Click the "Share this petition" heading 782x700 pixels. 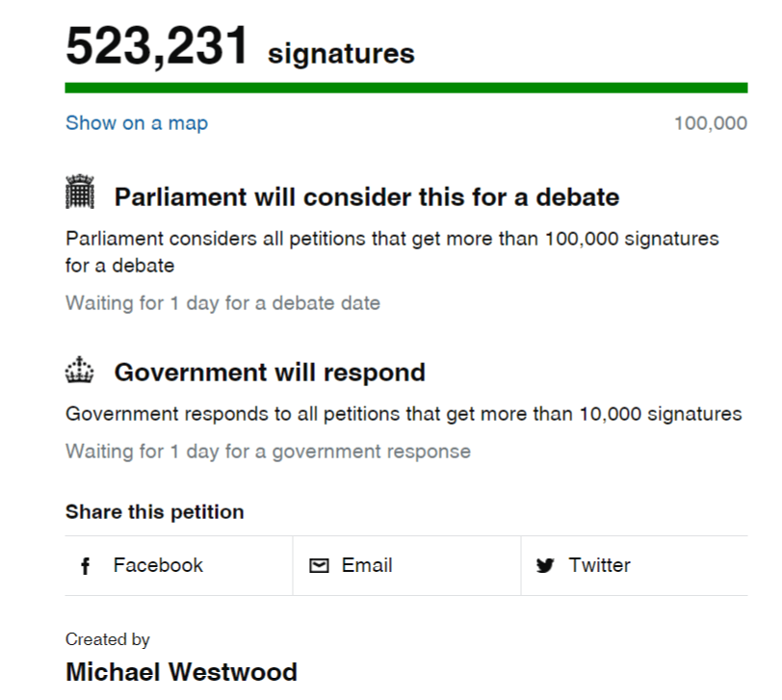(154, 512)
